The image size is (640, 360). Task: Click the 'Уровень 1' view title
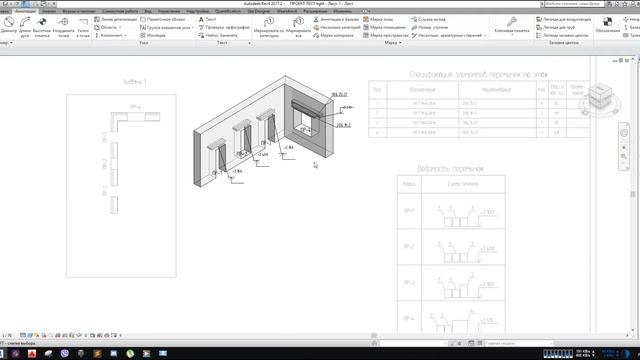point(134,82)
